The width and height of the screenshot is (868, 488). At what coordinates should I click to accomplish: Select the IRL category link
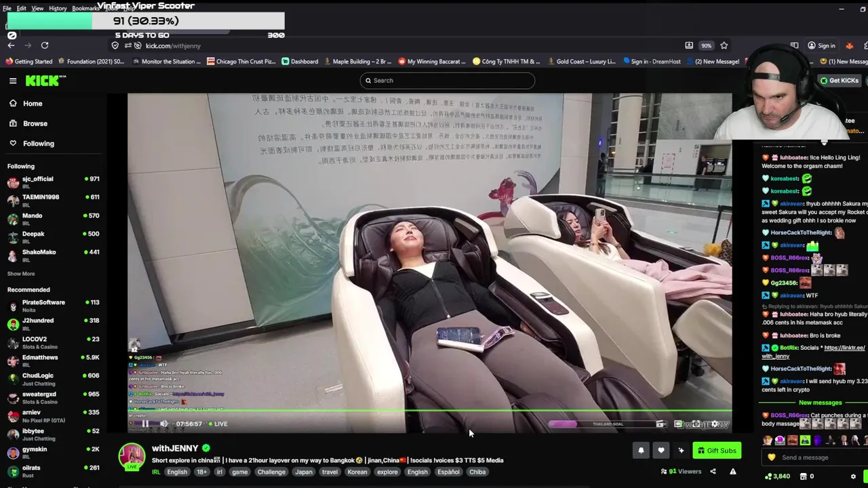pyautogui.click(x=156, y=472)
